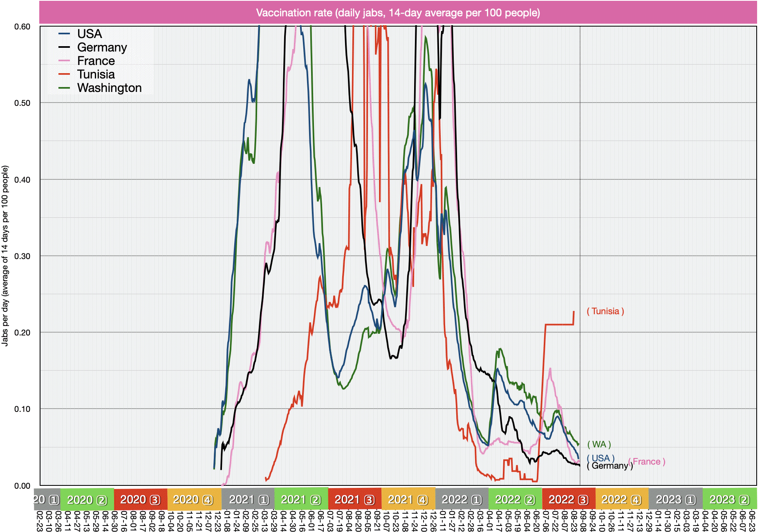Select the 2022 quarter 4 orange block
The height and width of the screenshot is (532, 762).
(621, 500)
